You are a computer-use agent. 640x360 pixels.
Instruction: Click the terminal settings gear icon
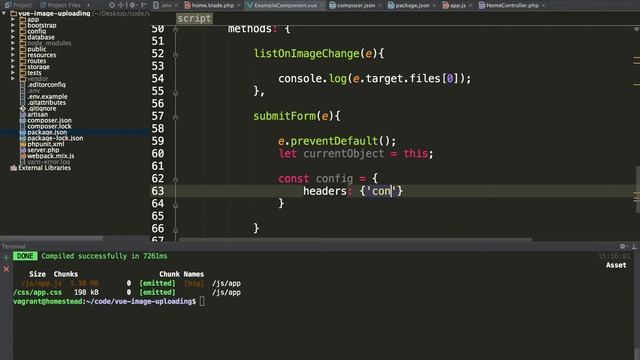point(622,246)
